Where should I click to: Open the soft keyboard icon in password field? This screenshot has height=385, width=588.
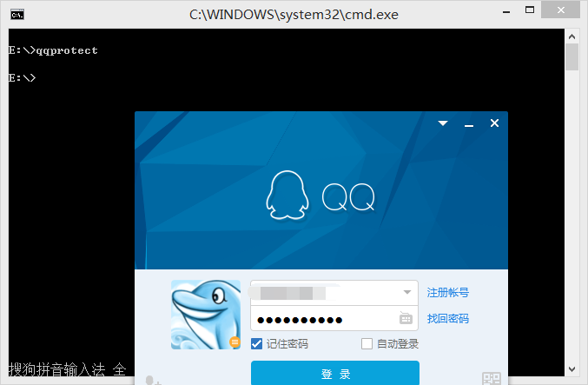coord(406,318)
